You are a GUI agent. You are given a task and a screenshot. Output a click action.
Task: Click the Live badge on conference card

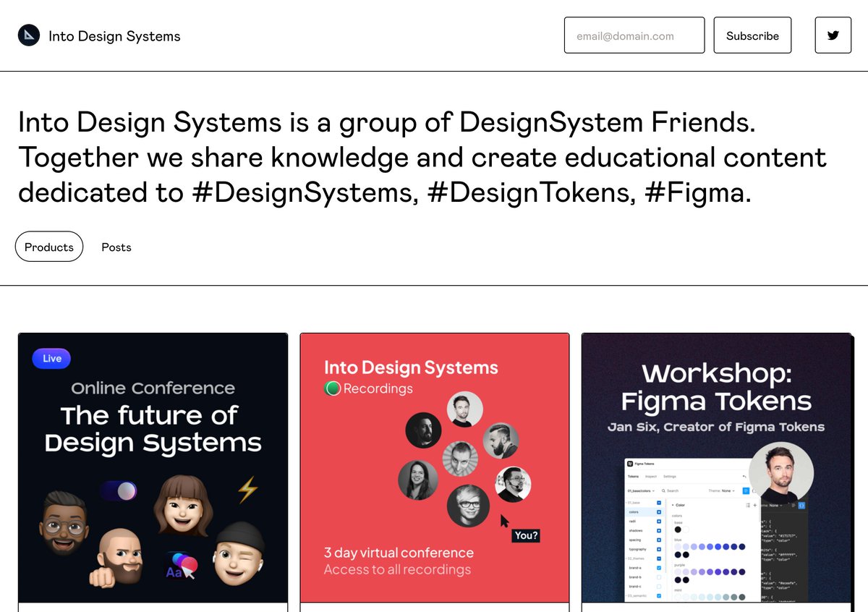click(x=52, y=358)
